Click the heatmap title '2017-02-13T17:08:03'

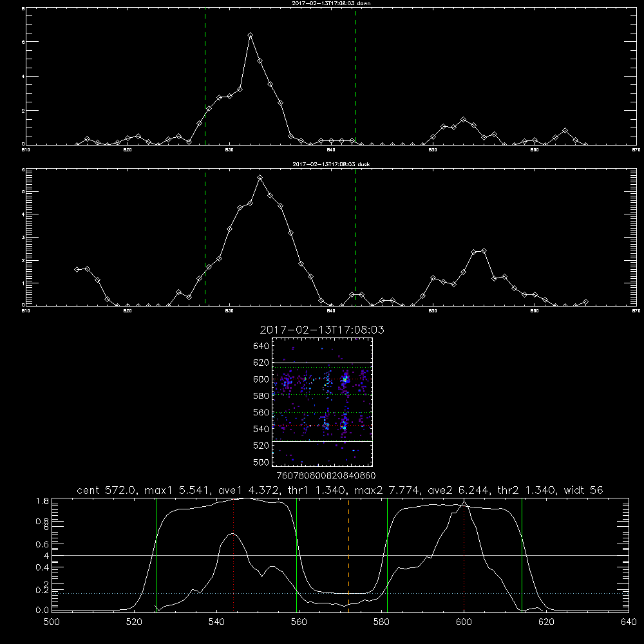[322, 330]
